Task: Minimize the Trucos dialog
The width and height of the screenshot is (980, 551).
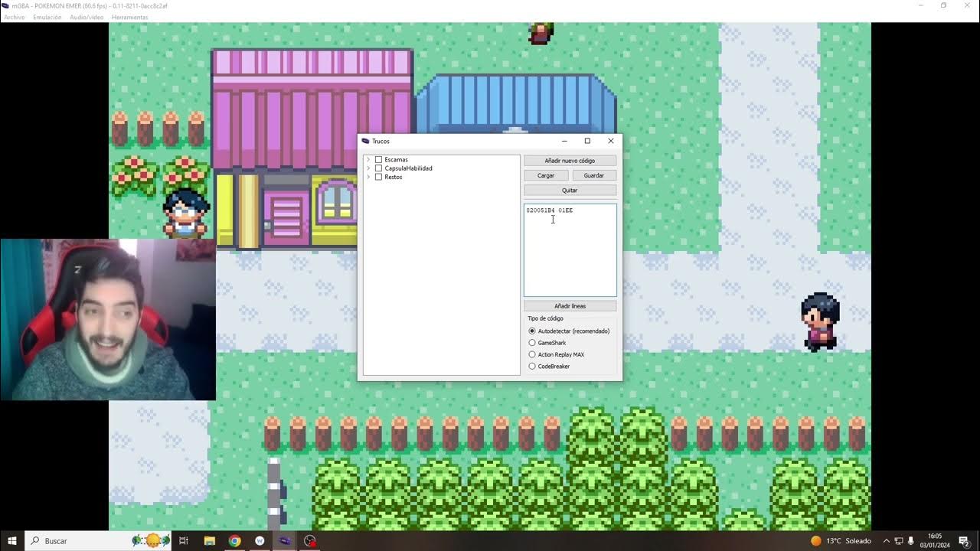Action: click(x=564, y=141)
